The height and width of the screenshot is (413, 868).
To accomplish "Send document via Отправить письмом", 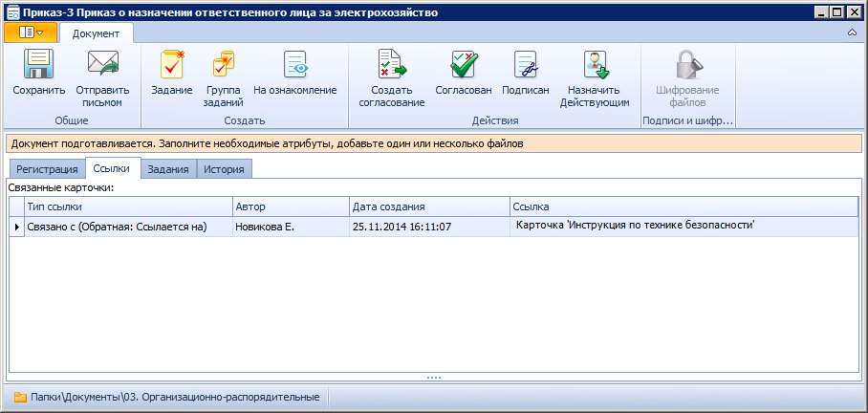I will click(x=101, y=65).
